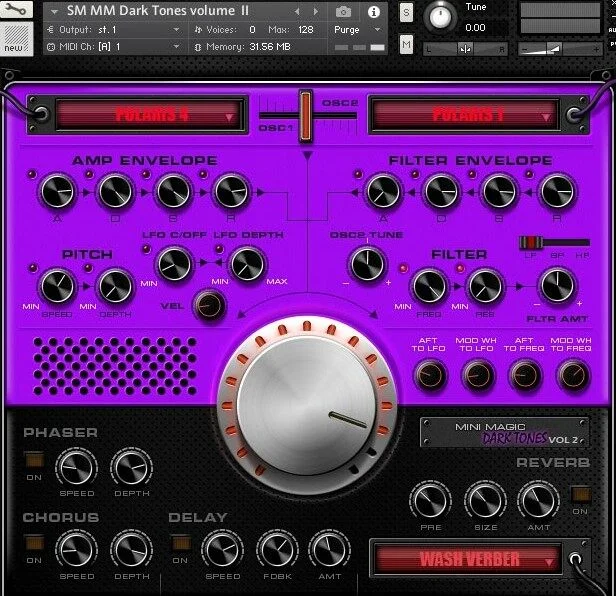
Task: Click the Filter Envelope Attack knob
Action: click(x=383, y=191)
